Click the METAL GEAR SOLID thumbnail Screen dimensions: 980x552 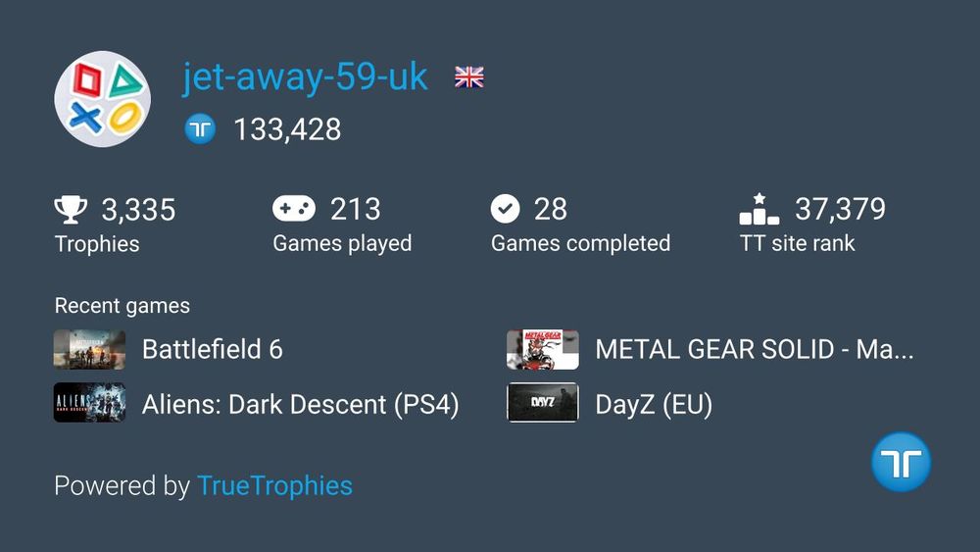pos(543,349)
